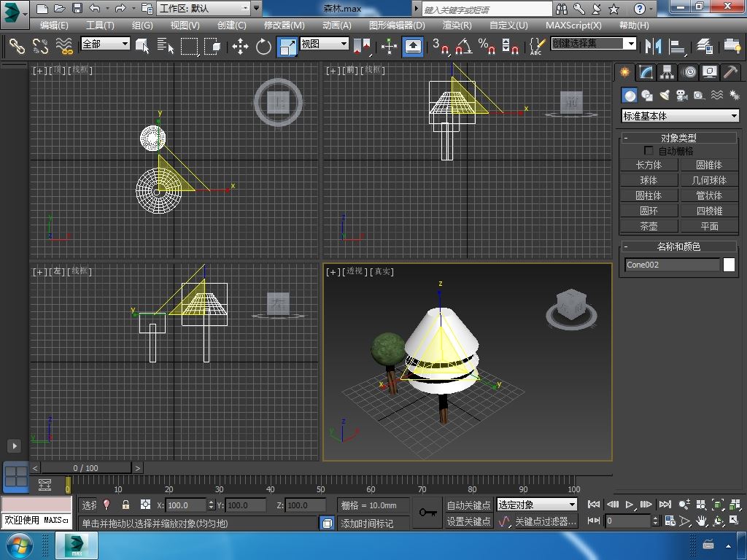Screen dimensions: 747x560
Task: Open the 创建选择集 named selection dropdown
Action: tap(594, 44)
